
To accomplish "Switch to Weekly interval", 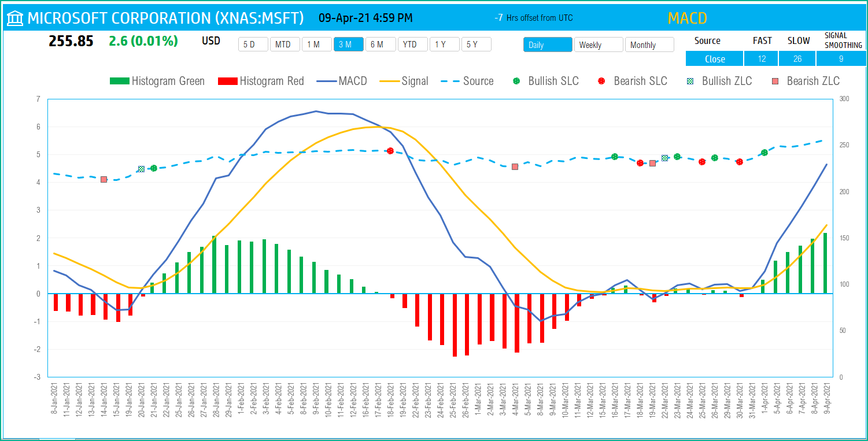I will point(599,45).
